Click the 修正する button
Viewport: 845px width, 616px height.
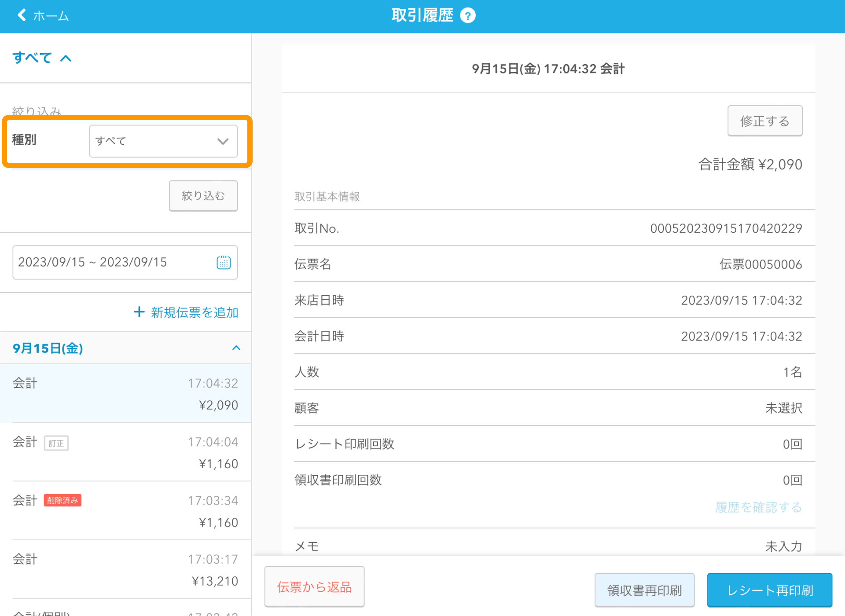[x=764, y=121]
